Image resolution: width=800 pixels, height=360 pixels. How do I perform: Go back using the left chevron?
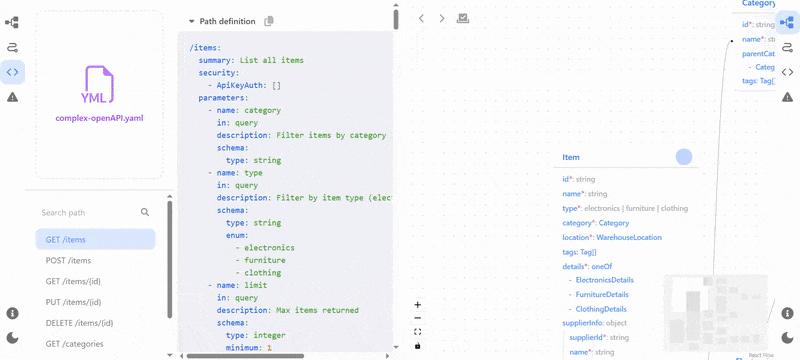coord(421,18)
